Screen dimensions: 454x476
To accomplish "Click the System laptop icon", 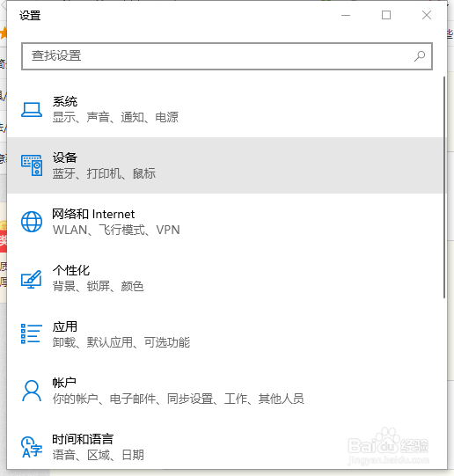I will click(x=32, y=109).
